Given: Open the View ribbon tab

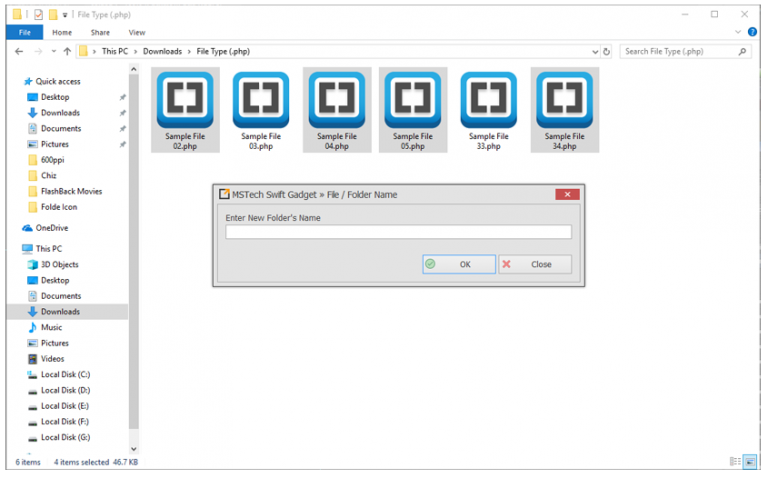Looking at the screenshot, I should click(x=137, y=32).
